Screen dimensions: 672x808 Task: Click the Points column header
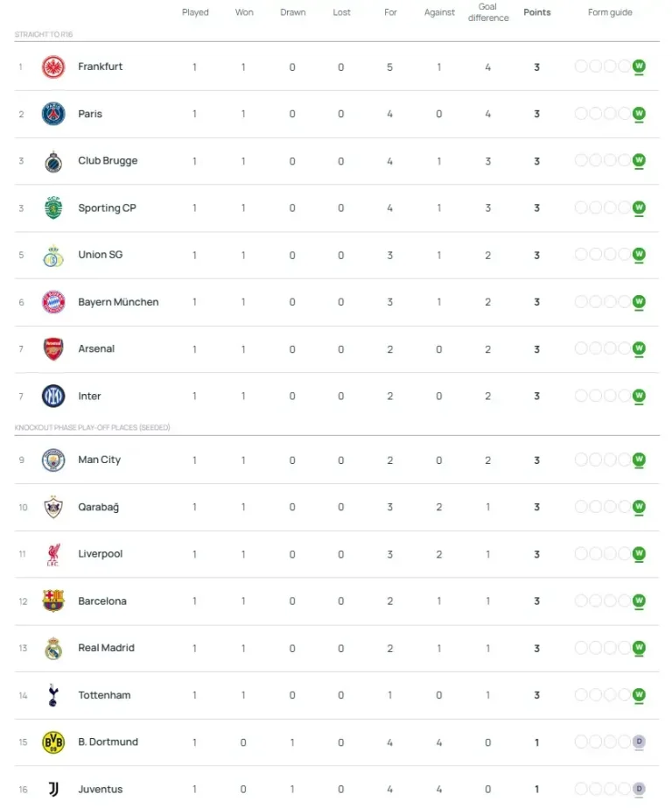(x=536, y=12)
